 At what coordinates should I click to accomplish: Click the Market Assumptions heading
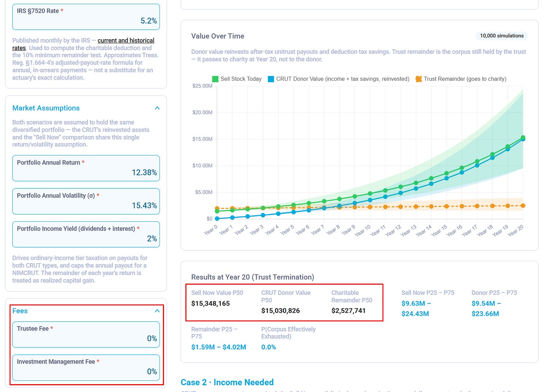pos(46,108)
